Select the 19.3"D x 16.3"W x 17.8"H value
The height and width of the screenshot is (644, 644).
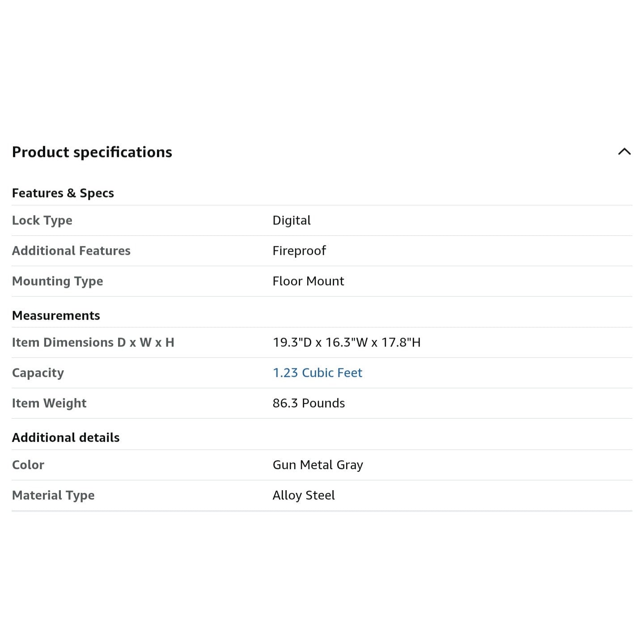pos(347,342)
